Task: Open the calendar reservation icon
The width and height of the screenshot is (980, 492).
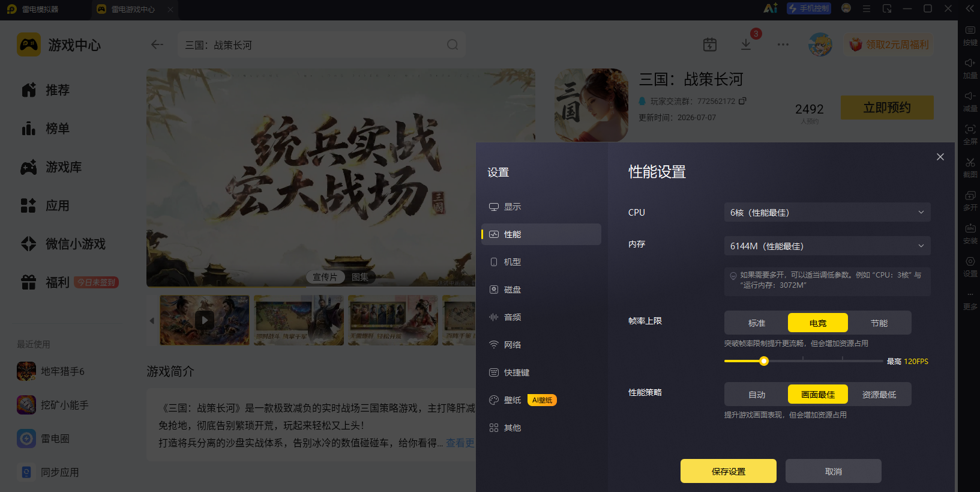Action: pyautogui.click(x=710, y=44)
